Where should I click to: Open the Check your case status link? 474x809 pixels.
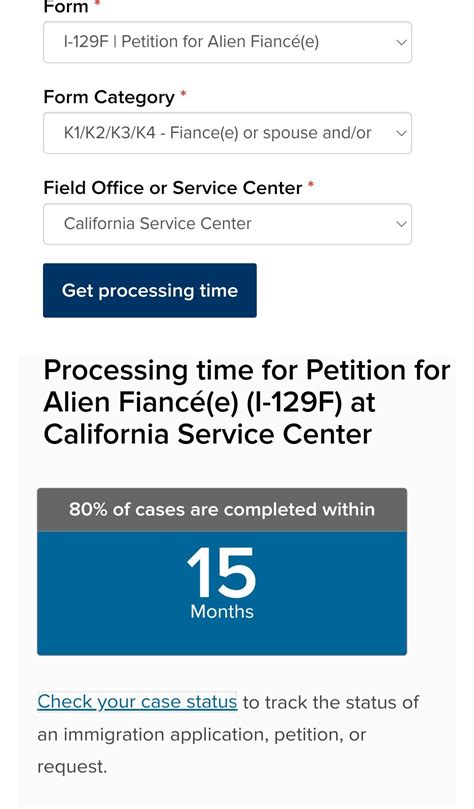click(x=137, y=702)
